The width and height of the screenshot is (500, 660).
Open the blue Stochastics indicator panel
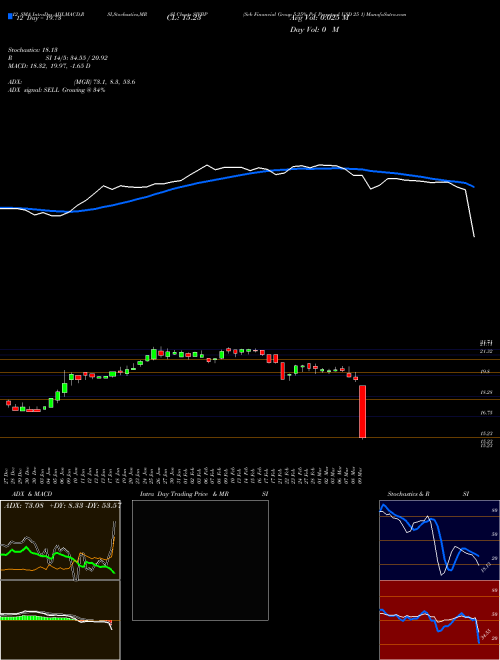point(439,540)
